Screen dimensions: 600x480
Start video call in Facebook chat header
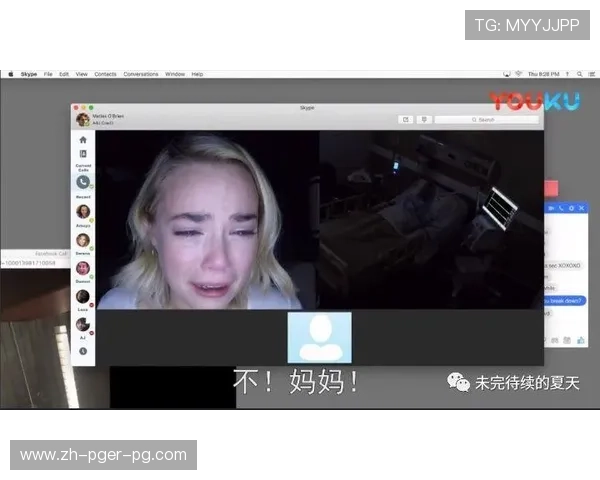coord(551,208)
